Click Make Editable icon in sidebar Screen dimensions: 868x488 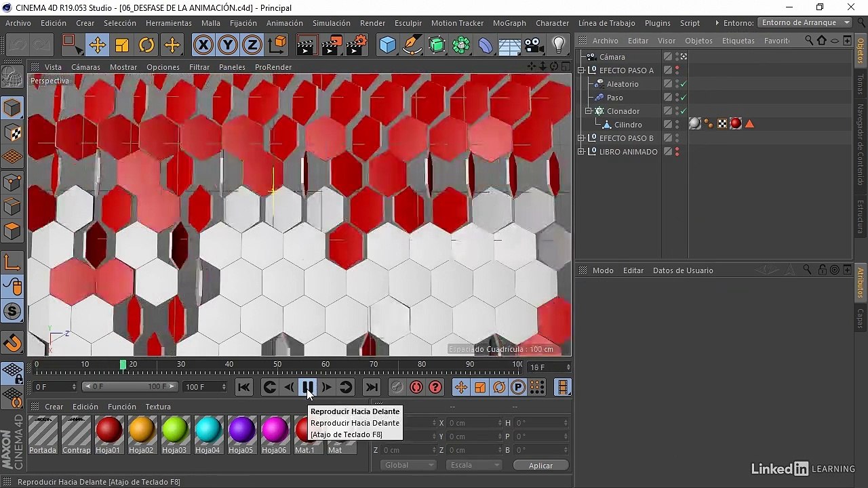[12, 78]
